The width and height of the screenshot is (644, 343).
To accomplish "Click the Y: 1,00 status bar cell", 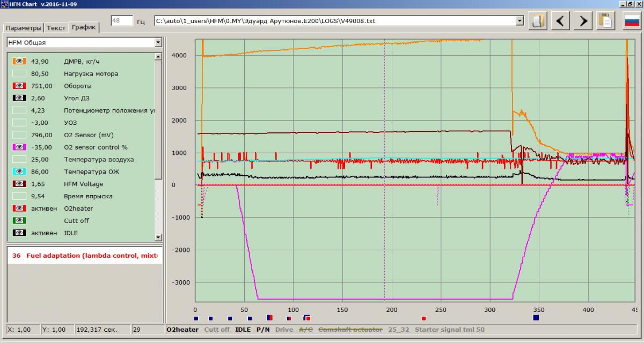I will click(57, 330).
